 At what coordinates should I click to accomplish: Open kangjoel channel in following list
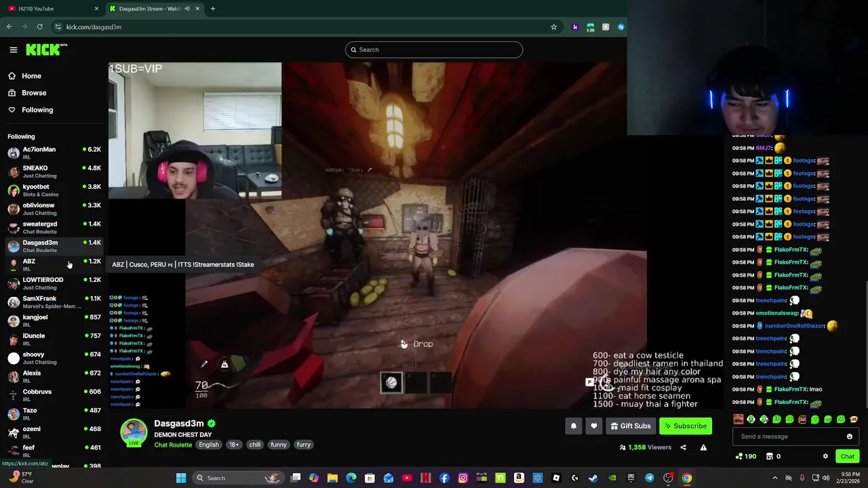[x=54, y=320]
